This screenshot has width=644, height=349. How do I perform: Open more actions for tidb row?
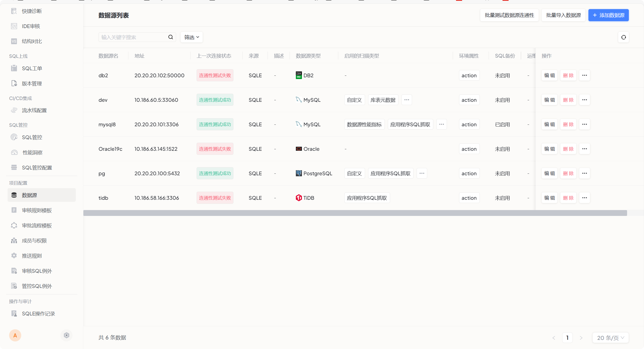click(x=585, y=198)
